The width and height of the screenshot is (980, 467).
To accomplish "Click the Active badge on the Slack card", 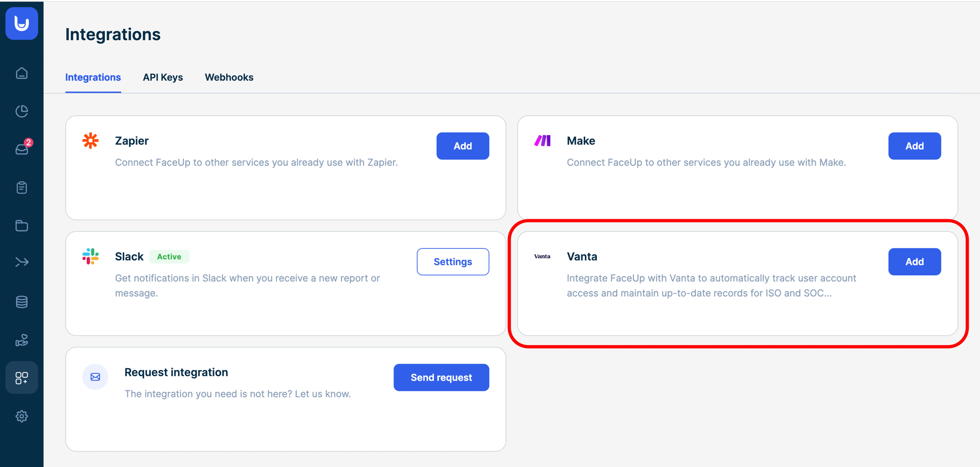I will (x=169, y=256).
